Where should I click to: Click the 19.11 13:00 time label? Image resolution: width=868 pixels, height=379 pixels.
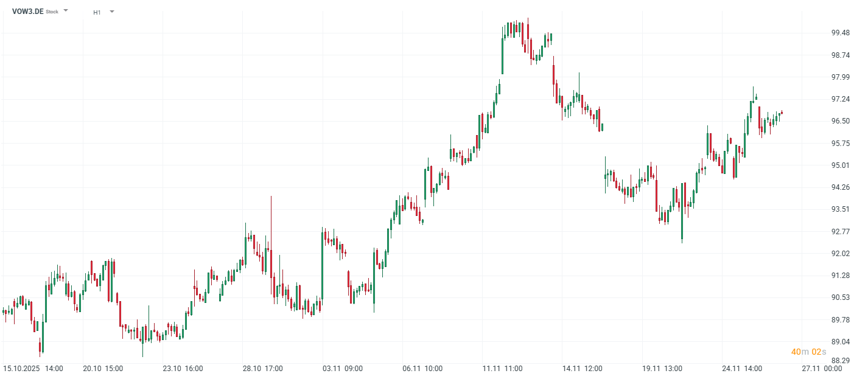pyautogui.click(x=662, y=369)
